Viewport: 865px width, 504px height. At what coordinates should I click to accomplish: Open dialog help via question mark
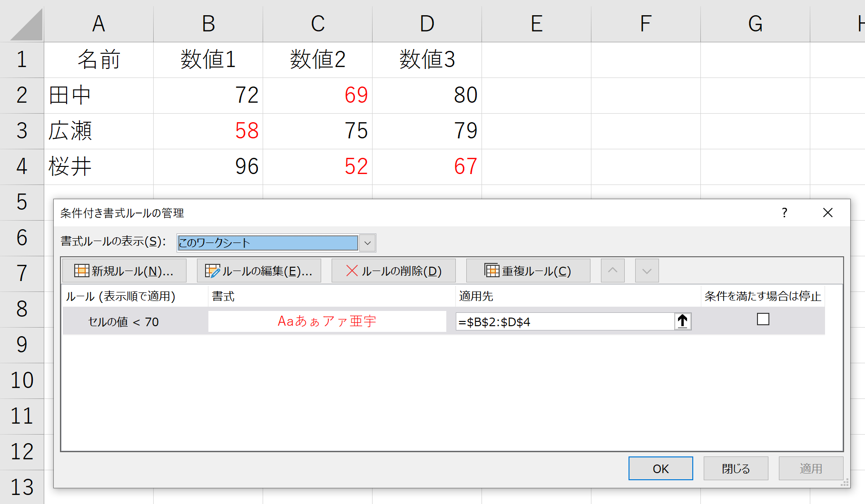click(x=785, y=213)
